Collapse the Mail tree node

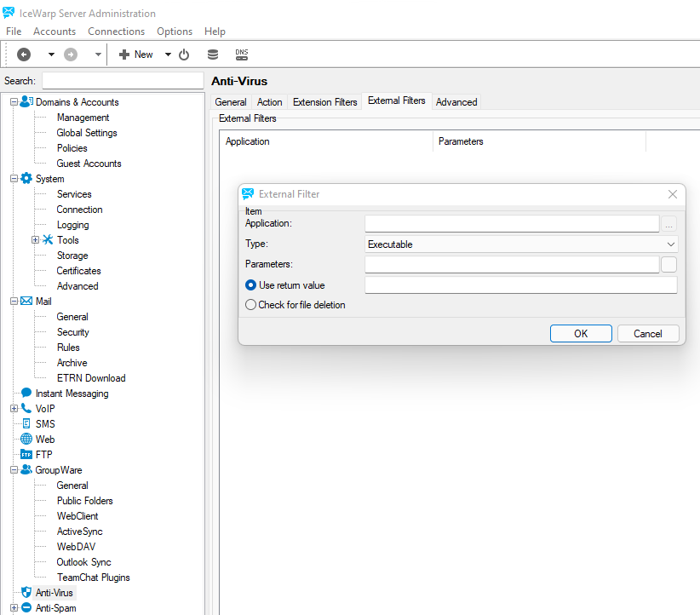14,301
